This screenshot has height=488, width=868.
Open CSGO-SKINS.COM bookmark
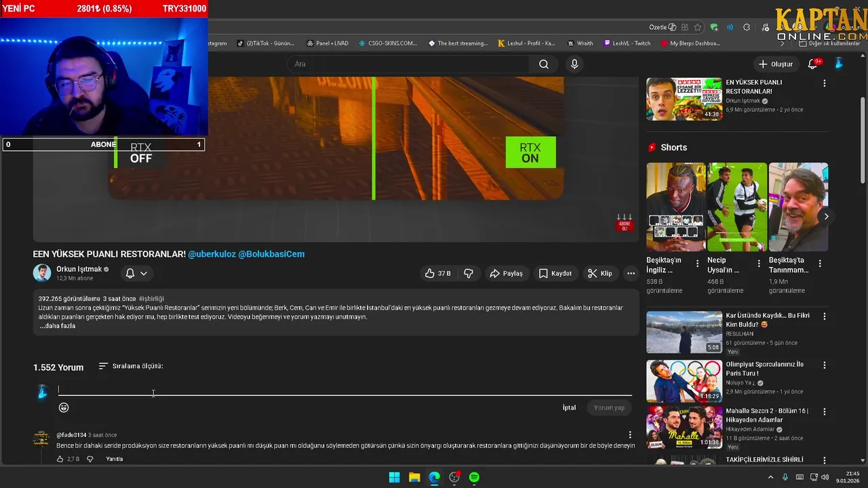coord(388,43)
